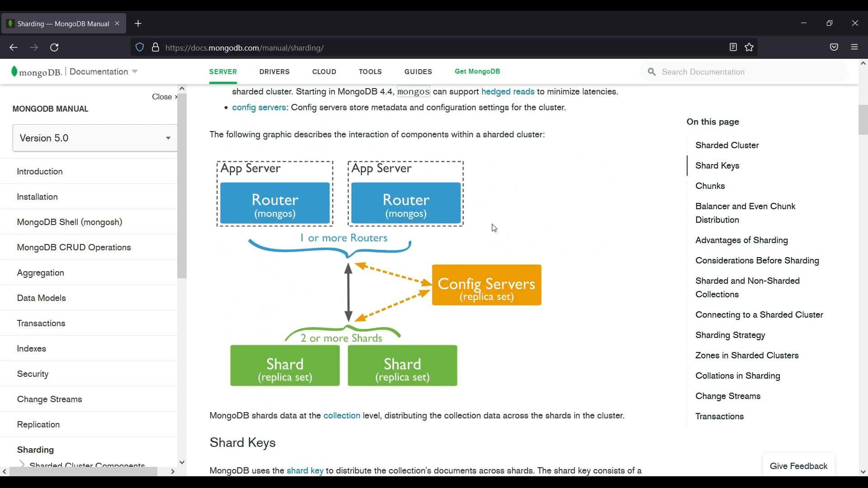Jump to Advantages of Sharding

(741, 240)
